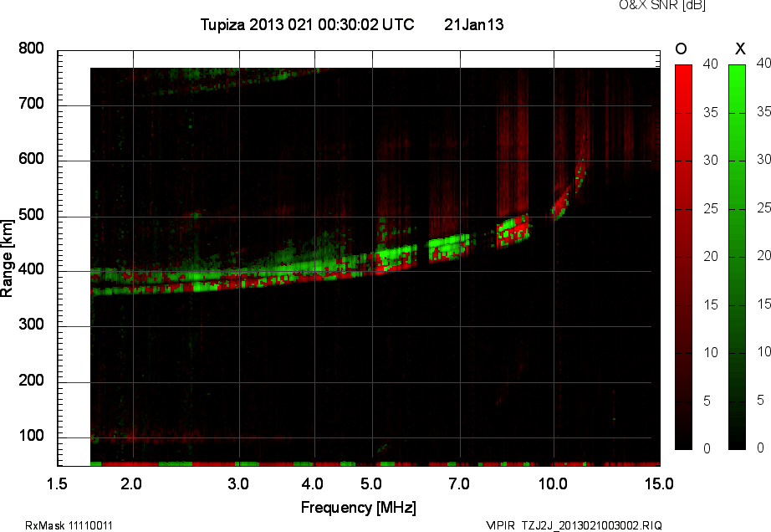Click the O colorbar 0 dB label
This screenshot has width=771, height=532.
coord(707,448)
